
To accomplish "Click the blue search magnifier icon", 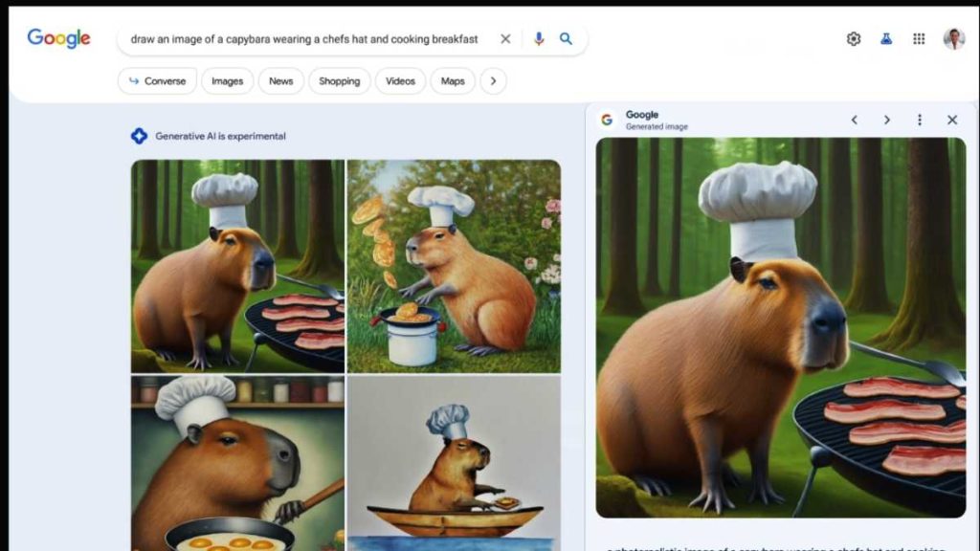I will tap(567, 39).
